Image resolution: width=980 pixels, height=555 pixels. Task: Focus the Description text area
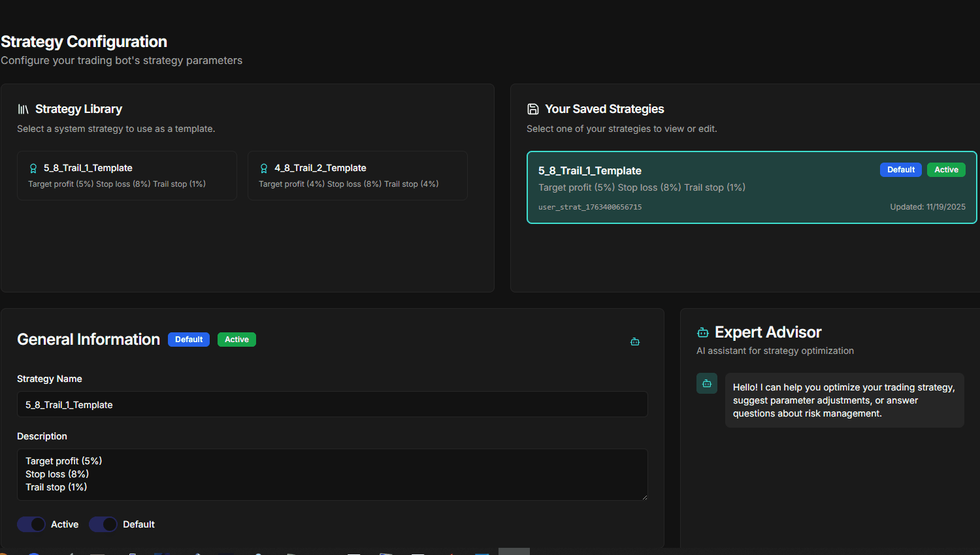[333, 475]
